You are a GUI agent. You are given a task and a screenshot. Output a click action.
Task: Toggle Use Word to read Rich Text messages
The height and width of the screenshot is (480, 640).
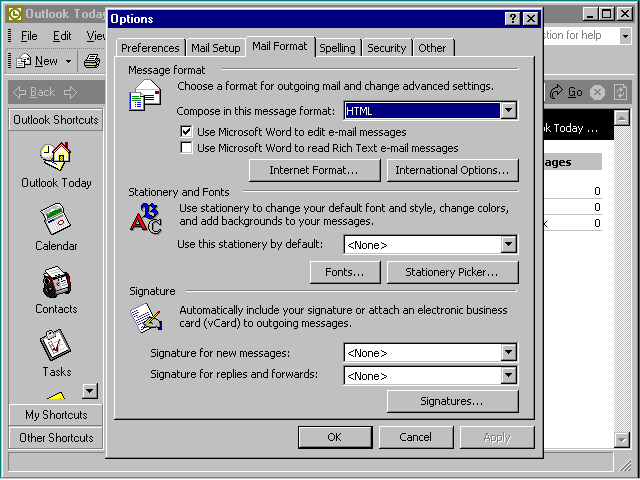click(x=186, y=147)
